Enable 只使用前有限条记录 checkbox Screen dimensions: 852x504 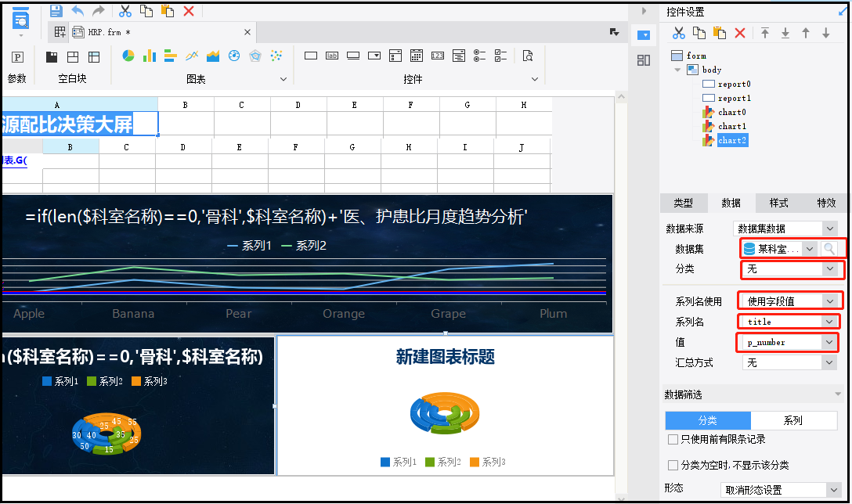[673, 439]
